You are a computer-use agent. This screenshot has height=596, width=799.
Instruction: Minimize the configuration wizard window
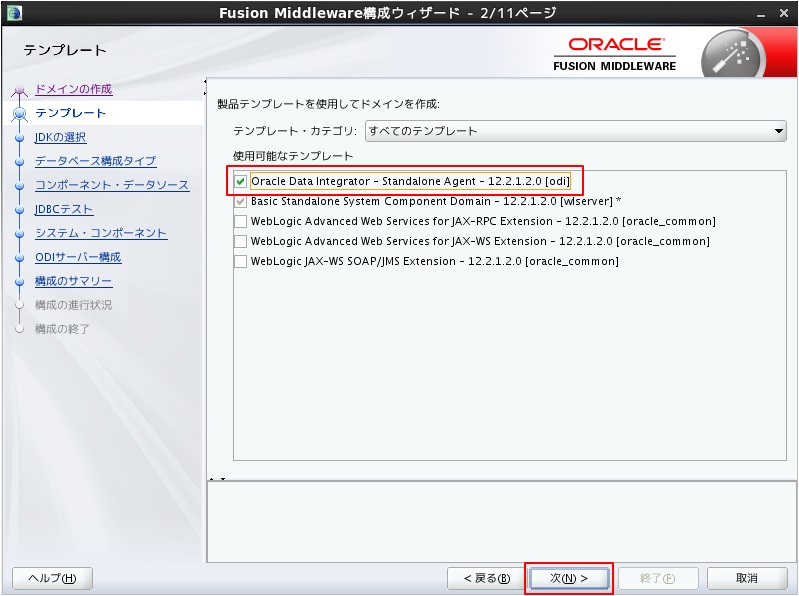(x=761, y=13)
